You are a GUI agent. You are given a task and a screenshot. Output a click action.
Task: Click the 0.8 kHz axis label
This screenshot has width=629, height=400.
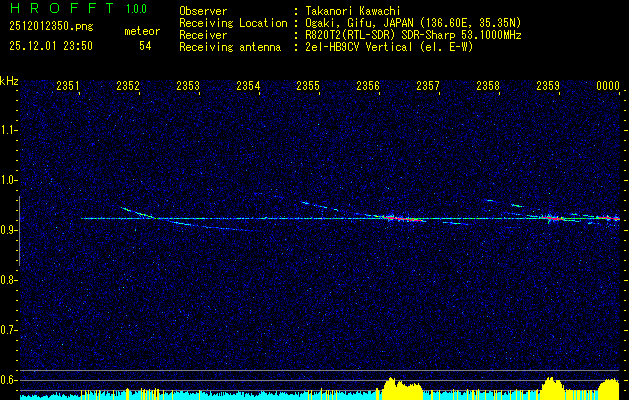point(8,280)
